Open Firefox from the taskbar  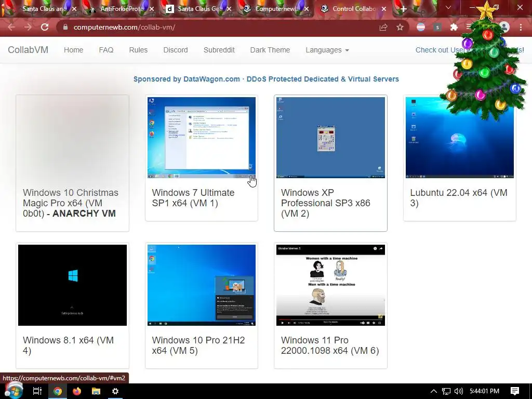[x=77, y=391]
